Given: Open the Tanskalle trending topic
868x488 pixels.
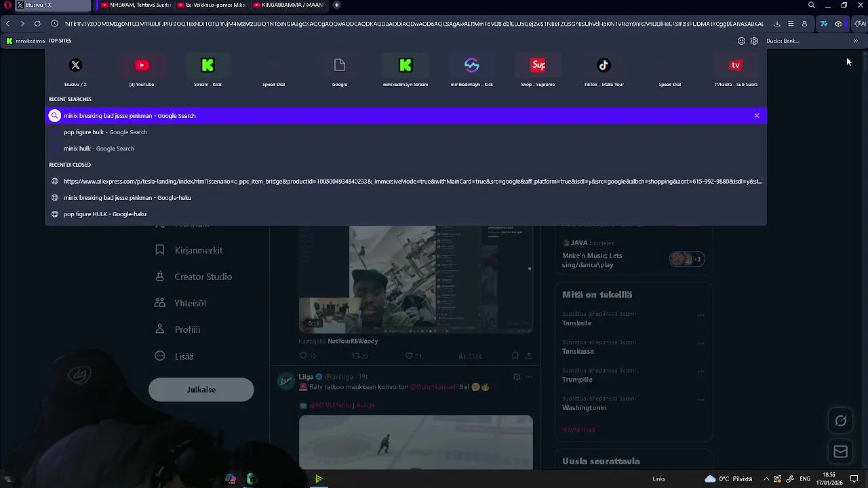Looking at the screenshot, I should click(577, 323).
